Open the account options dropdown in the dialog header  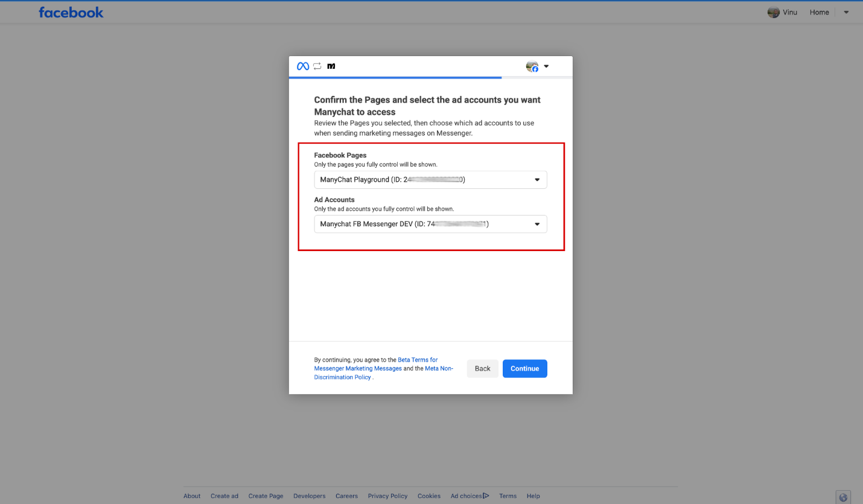point(546,66)
